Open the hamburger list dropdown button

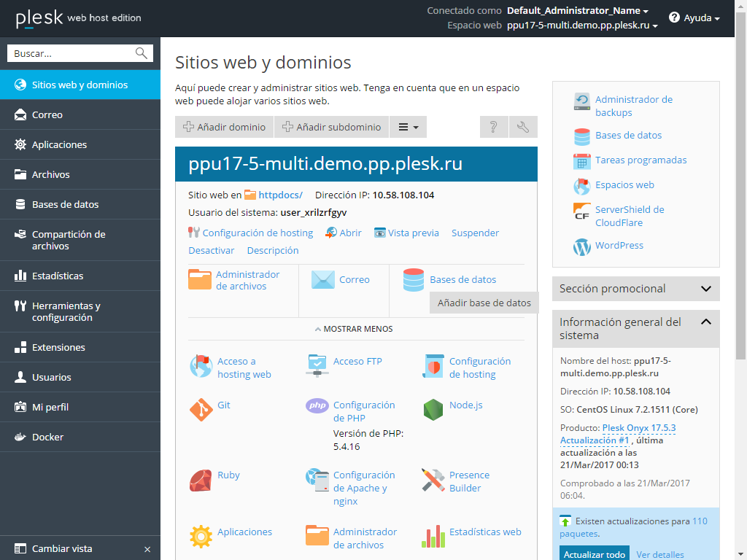pos(408,127)
